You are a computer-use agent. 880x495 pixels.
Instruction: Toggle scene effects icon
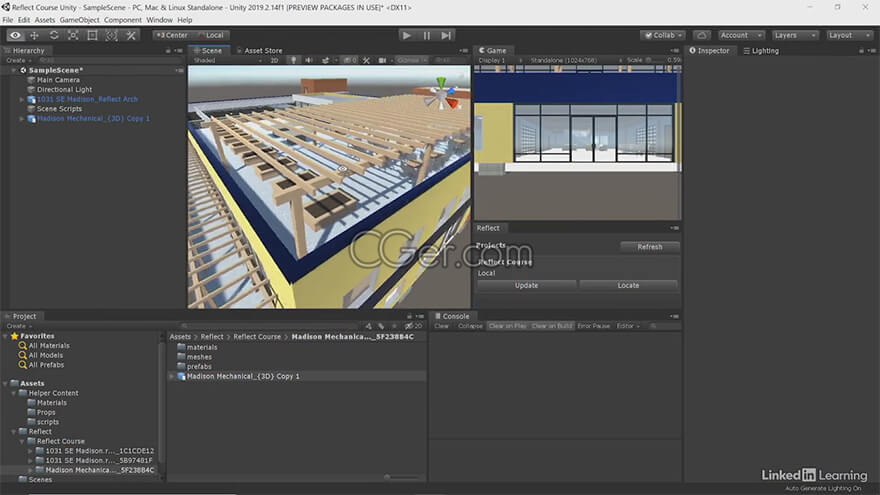coord(326,60)
